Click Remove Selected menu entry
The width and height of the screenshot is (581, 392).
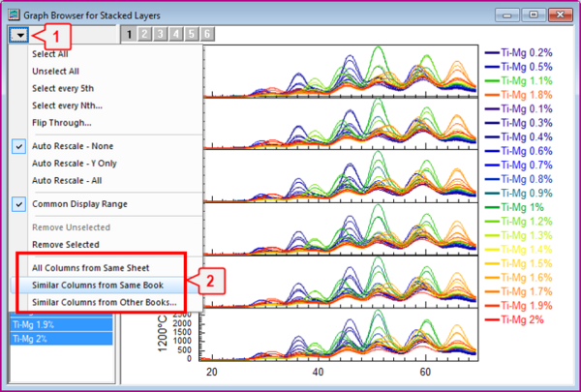(66, 245)
